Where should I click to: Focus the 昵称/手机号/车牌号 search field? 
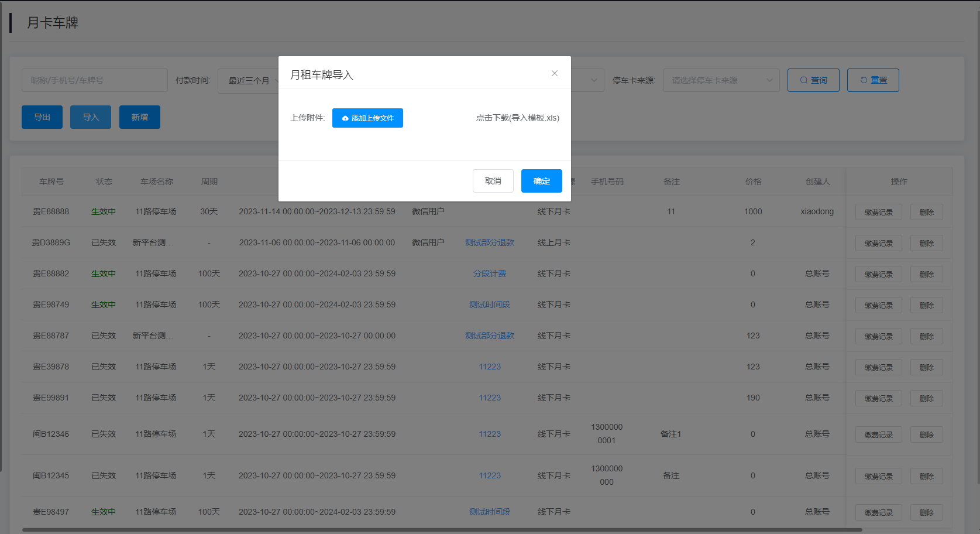94,80
